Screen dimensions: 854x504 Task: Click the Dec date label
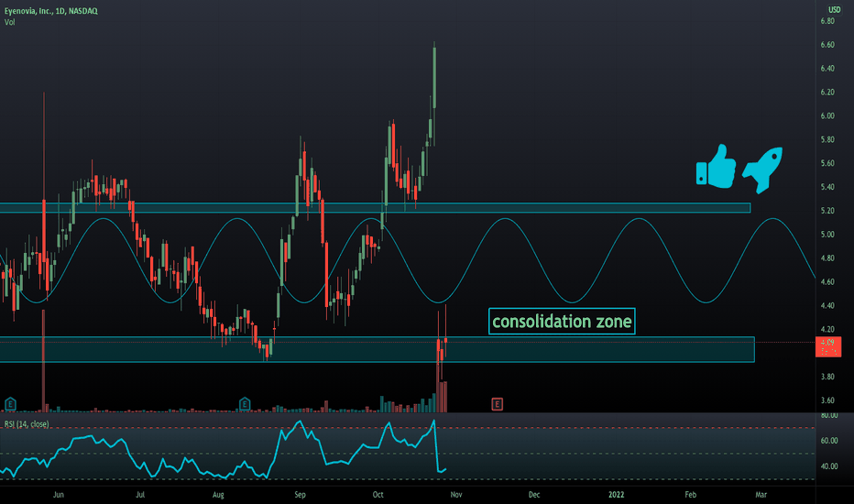534,495
